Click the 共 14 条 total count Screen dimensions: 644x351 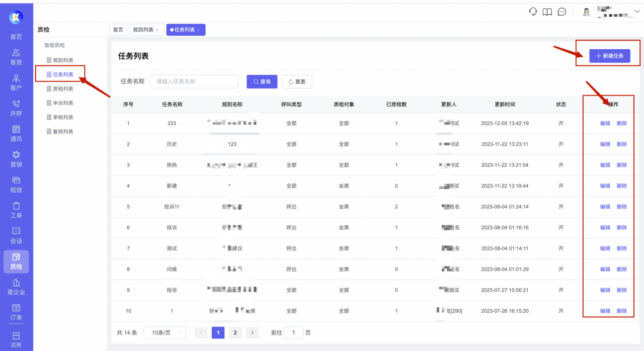click(127, 332)
